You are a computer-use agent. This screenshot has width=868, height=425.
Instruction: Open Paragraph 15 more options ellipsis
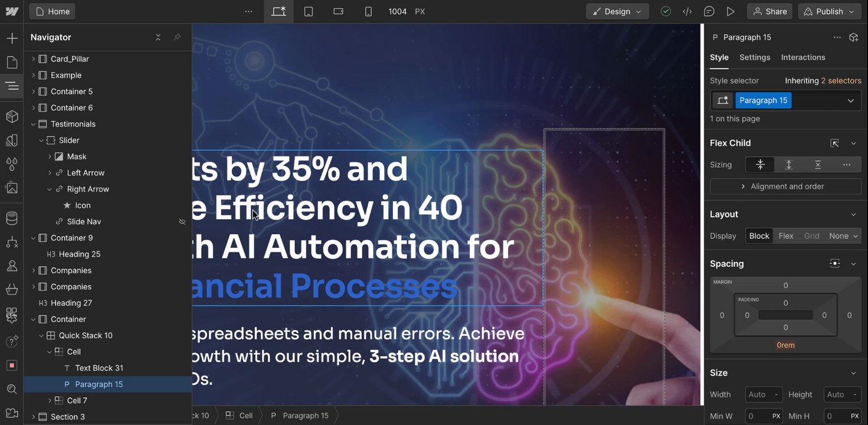[837, 37]
